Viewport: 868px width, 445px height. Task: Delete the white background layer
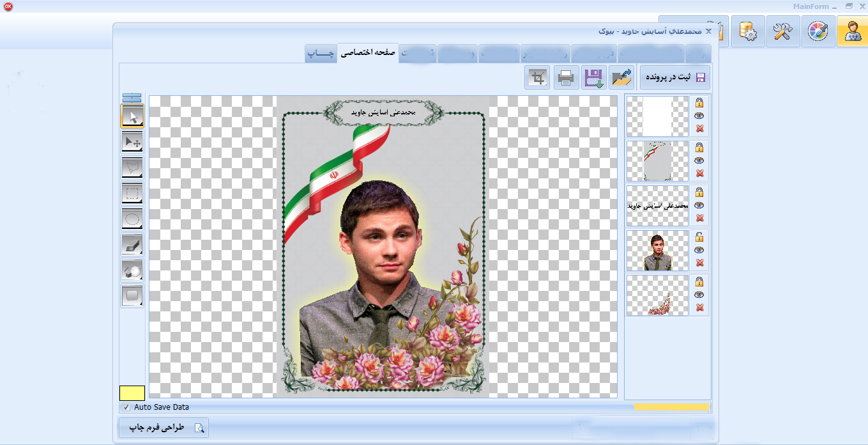coord(699,129)
